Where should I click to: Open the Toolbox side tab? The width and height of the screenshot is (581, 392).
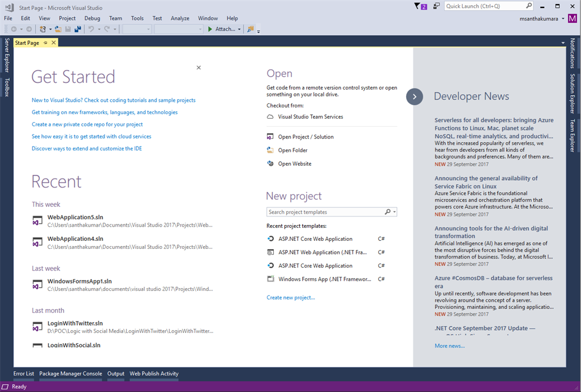click(7, 87)
